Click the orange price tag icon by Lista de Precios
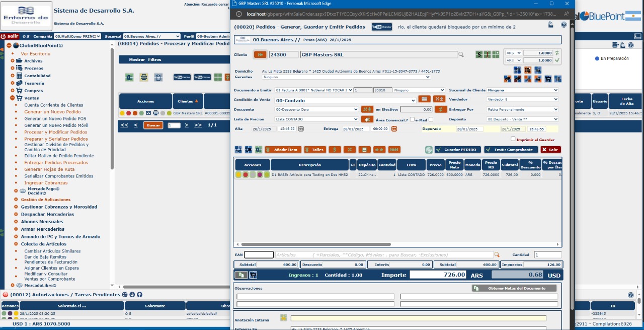644x330 pixels. 367,119
